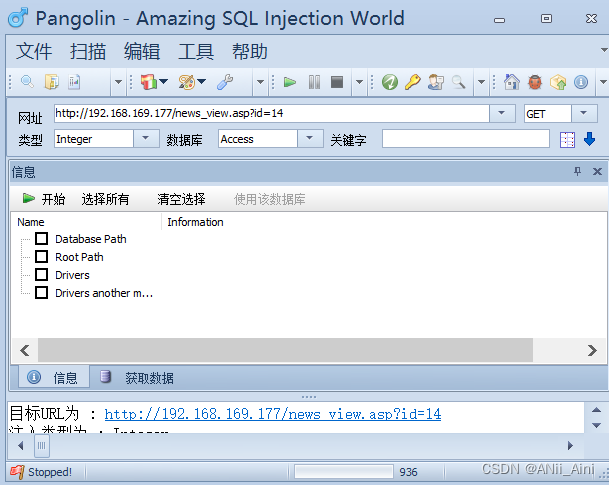Click the user with card icon

436,82
